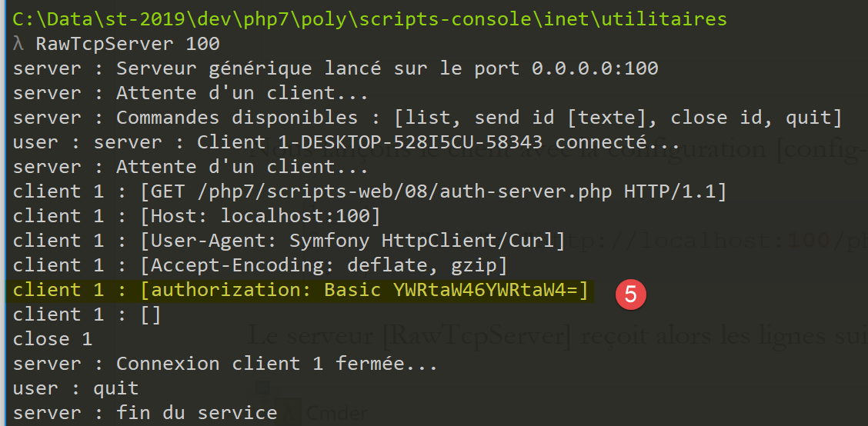Viewport: 868px width, 426px height.
Task: Click the current directory path line
Action: pos(369,18)
